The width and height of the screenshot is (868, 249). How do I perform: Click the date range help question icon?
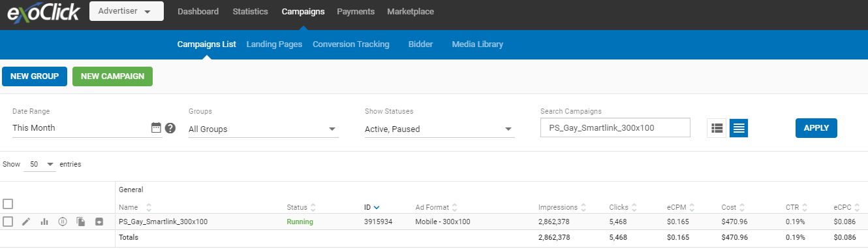170,128
